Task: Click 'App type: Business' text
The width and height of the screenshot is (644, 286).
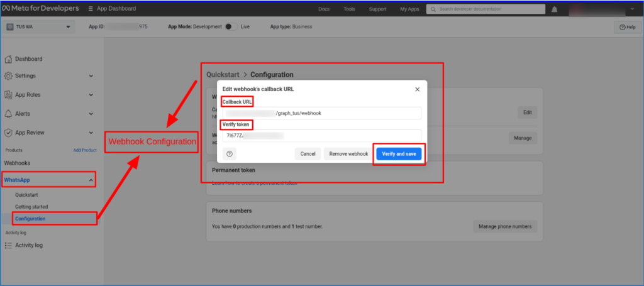Action: coord(291,26)
